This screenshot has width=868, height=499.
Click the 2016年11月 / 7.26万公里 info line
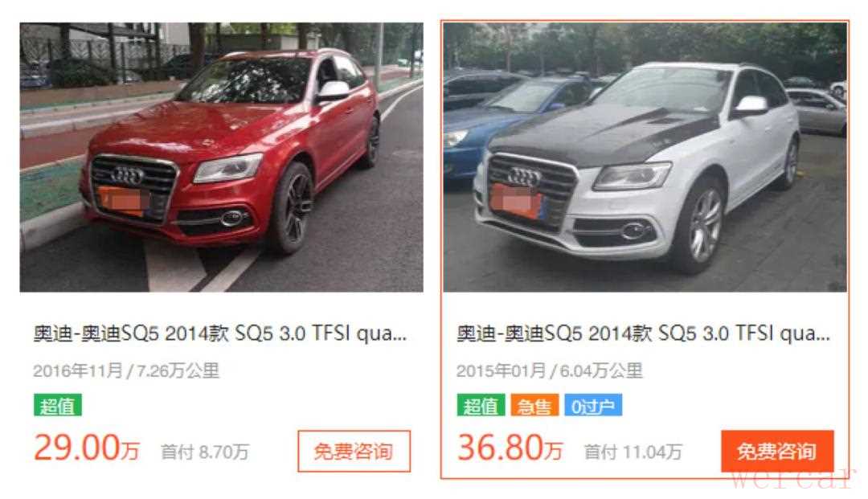[126, 370]
